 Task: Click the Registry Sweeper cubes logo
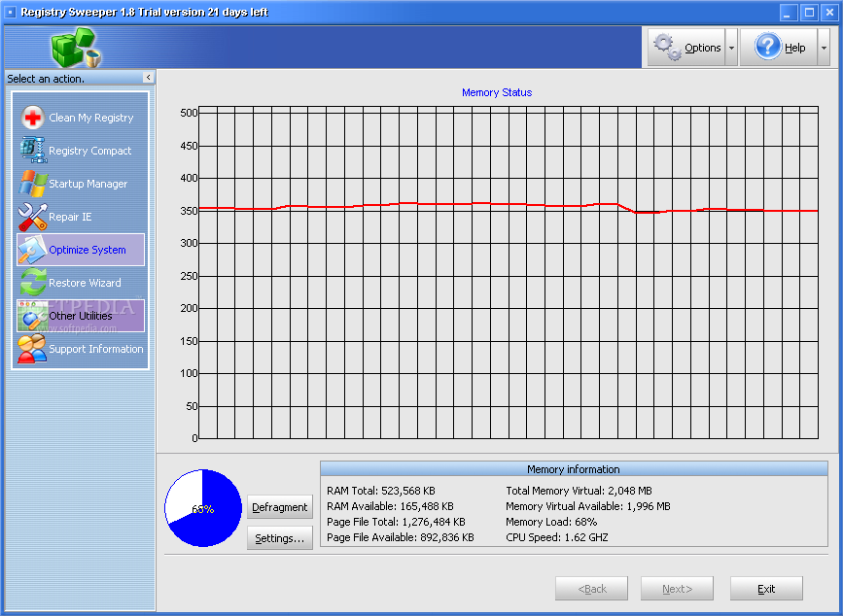point(77,48)
